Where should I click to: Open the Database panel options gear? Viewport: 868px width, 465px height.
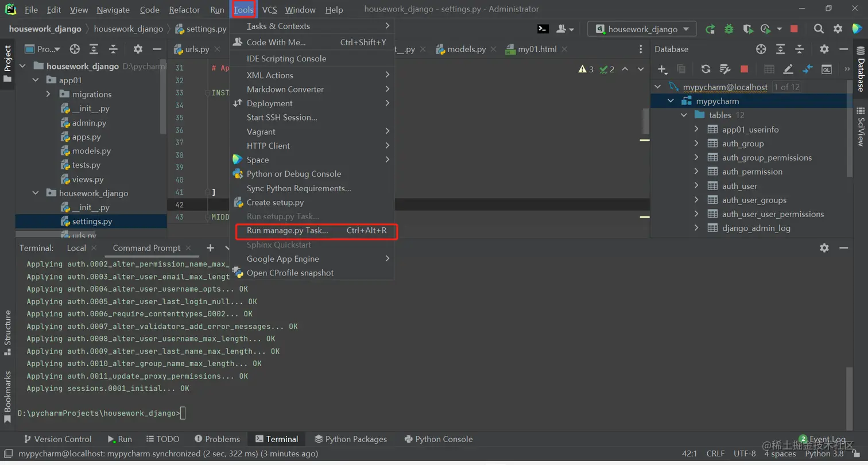(x=824, y=49)
